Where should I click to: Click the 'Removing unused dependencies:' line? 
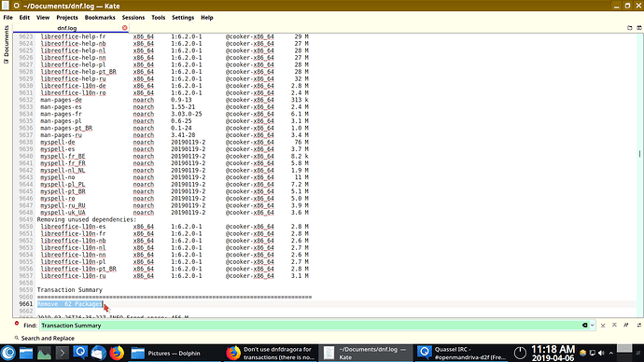point(87,219)
